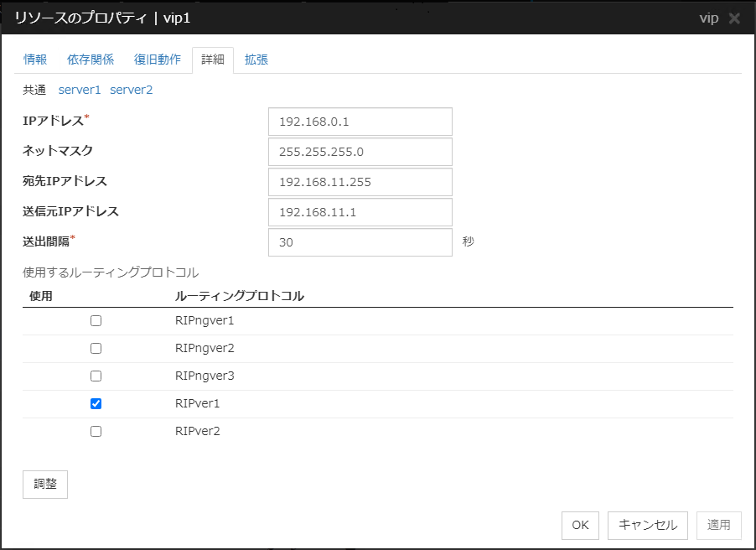Select the ネットマスク input field
The height and width of the screenshot is (550, 756).
point(360,152)
